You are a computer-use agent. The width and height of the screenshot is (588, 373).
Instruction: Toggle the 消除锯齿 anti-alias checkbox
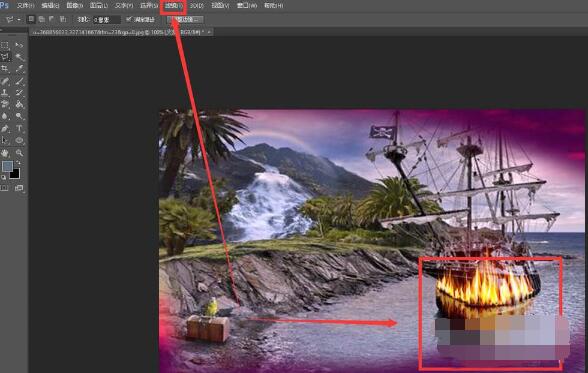[x=129, y=19]
